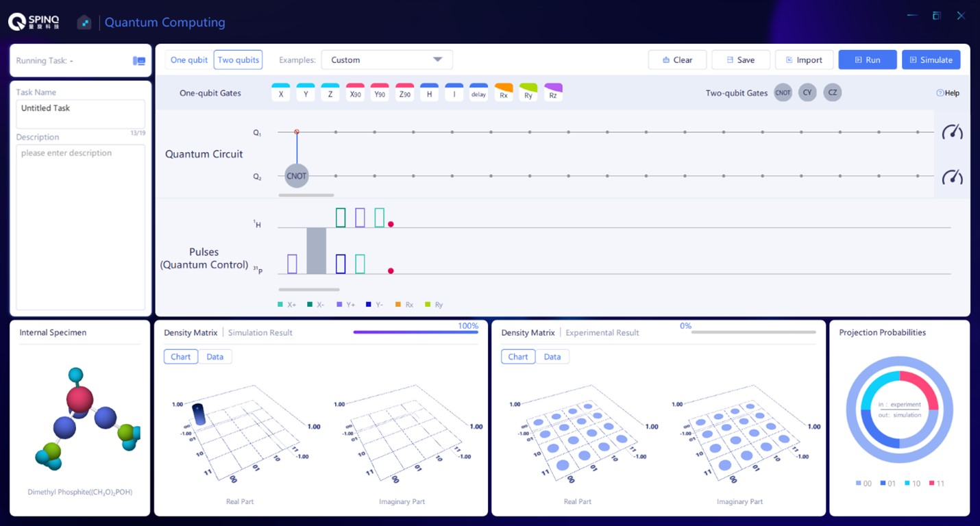Open the Examples dropdown
Screen dimensions: 980x526
point(387,60)
